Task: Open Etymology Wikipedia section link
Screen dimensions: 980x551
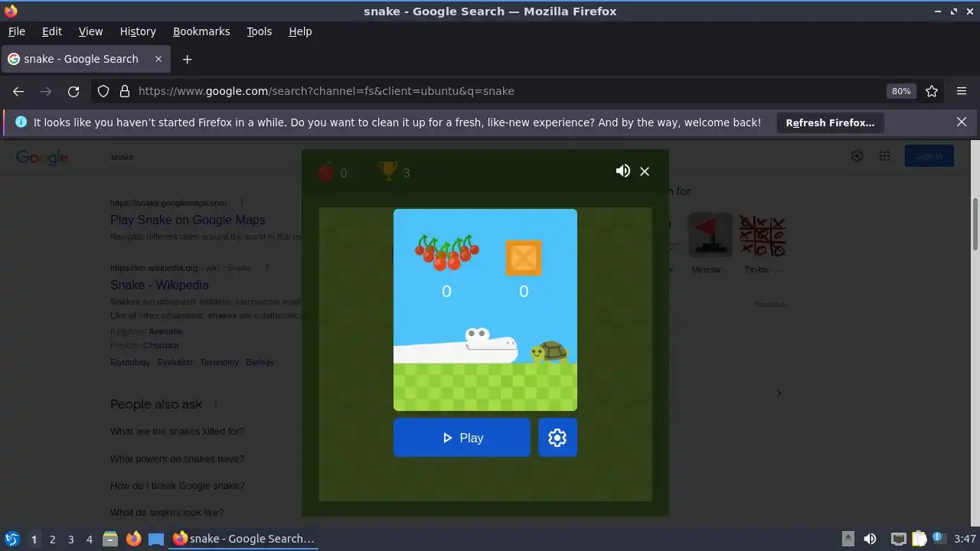Action: 130,362
